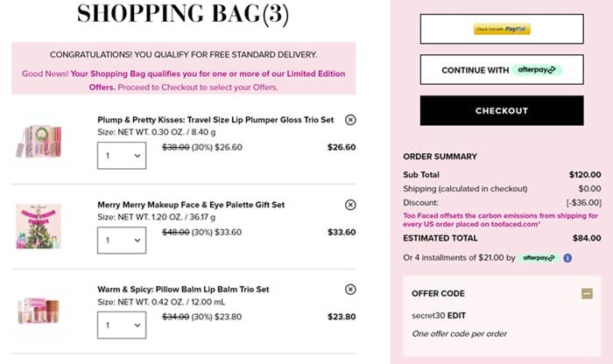
Task: Check out with PayPal
Action: (x=502, y=29)
